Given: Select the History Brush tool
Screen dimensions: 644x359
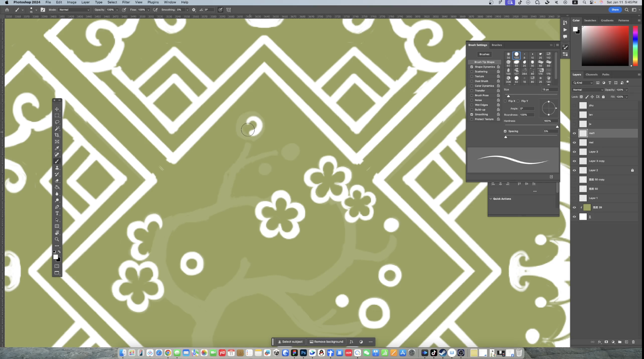Looking at the screenshot, I should pyautogui.click(x=57, y=174).
